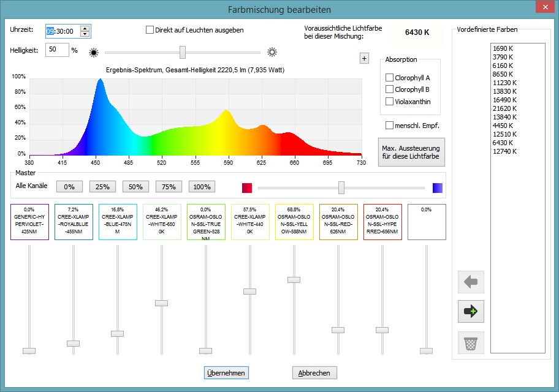Viewport: 559px width, 392px height.
Task: Enable menschl. Empf. checkbox
Action: click(x=389, y=126)
